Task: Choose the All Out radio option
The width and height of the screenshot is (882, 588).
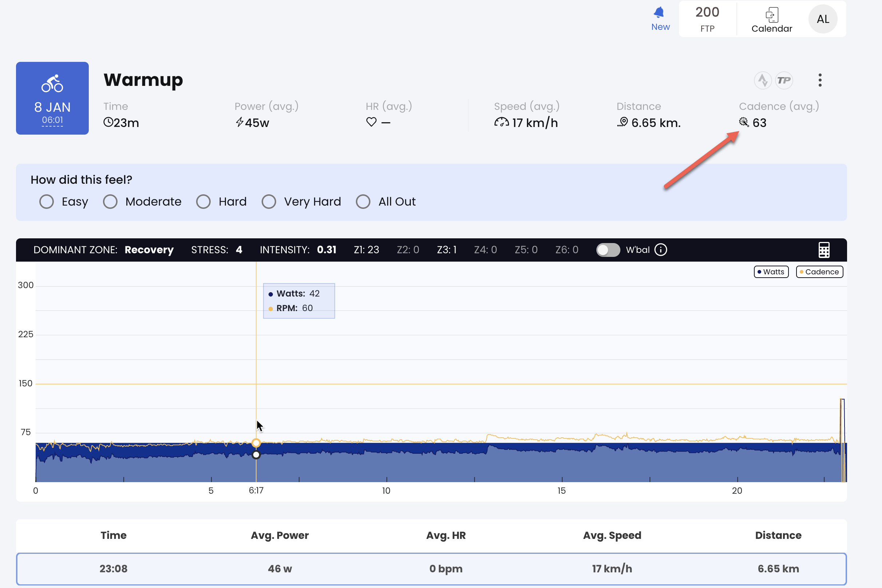Action: pyautogui.click(x=363, y=202)
